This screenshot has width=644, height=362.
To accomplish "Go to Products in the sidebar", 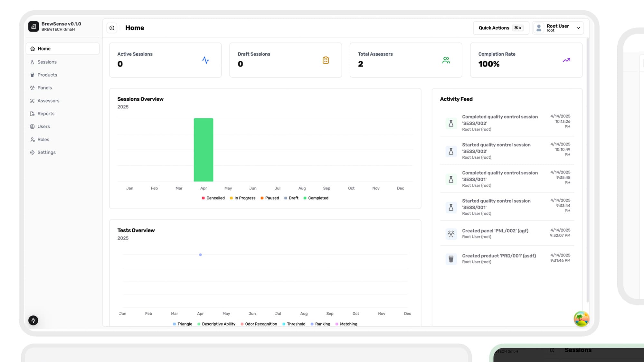I will point(62,75).
